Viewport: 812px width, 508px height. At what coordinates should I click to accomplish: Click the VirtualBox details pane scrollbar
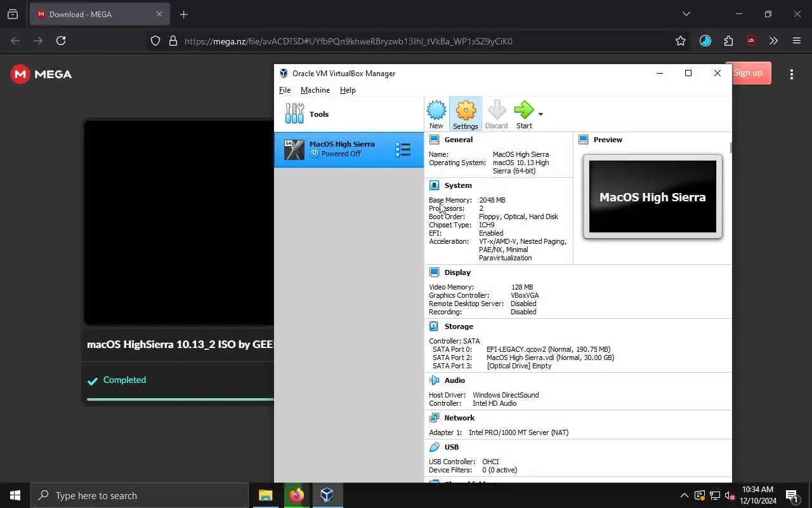pyautogui.click(x=730, y=147)
